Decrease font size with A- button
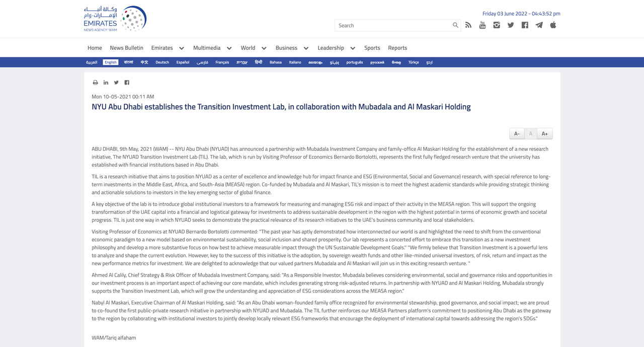The height and width of the screenshot is (347, 644). coord(517,134)
